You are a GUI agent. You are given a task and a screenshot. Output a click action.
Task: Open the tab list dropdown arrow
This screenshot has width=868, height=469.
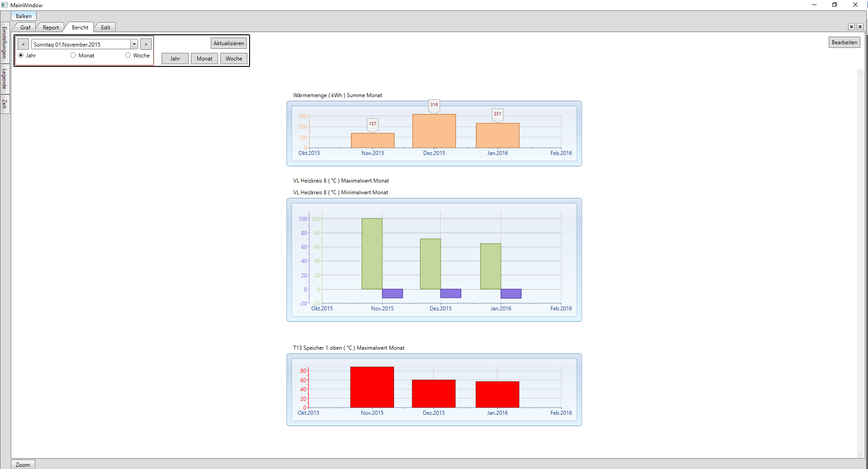click(851, 27)
